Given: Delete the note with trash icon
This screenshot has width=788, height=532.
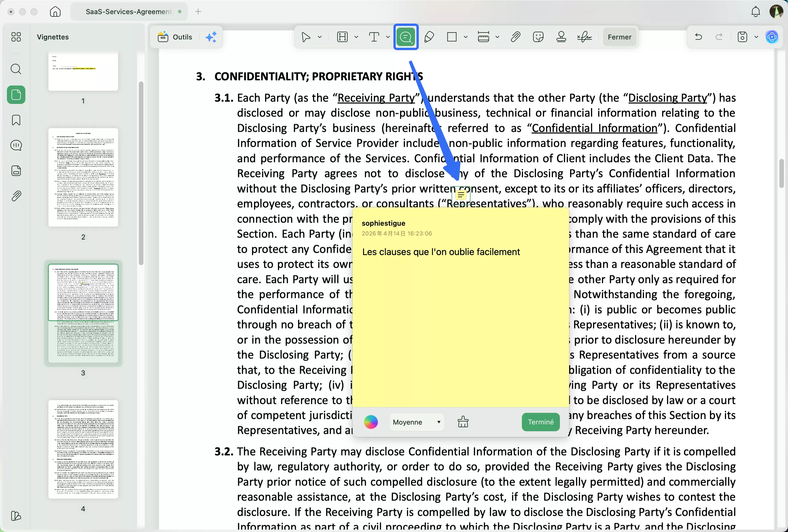Looking at the screenshot, I should (463, 422).
